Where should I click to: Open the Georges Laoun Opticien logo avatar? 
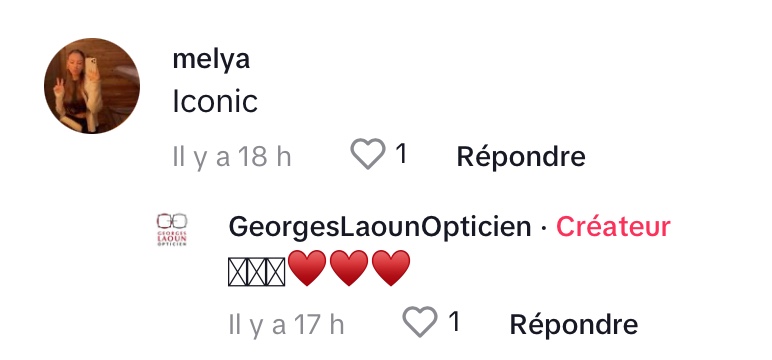172,229
